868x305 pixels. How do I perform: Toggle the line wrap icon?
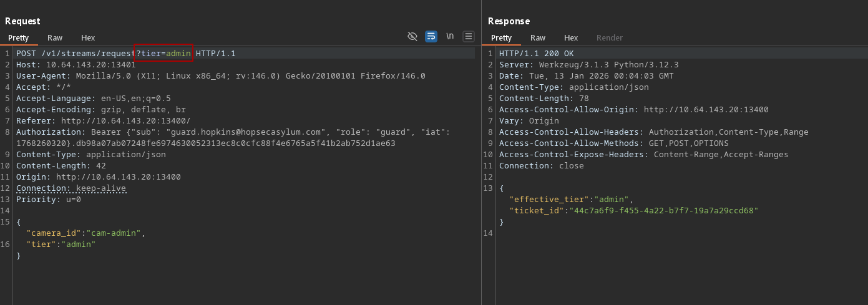coord(431,37)
